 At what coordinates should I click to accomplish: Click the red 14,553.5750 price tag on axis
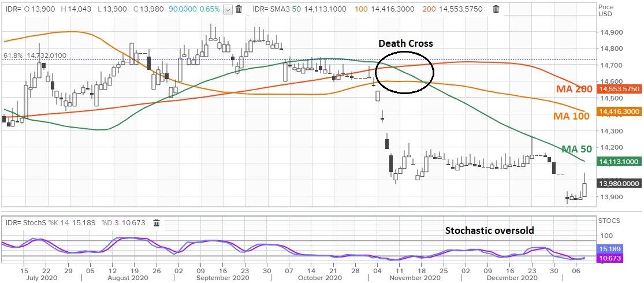(618, 89)
